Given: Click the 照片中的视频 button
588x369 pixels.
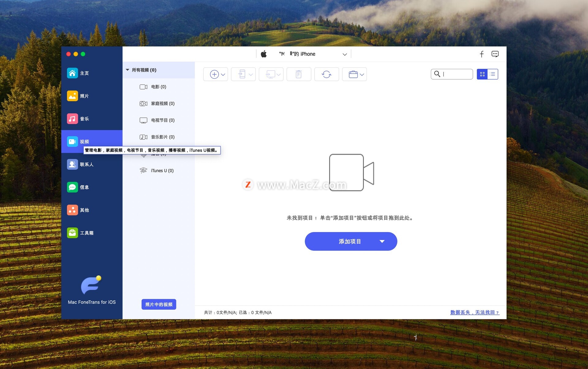Looking at the screenshot, I should click(x=159, y=304).
